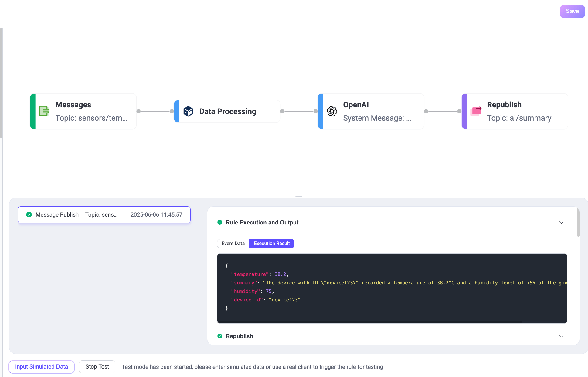The image size is (588, 377).
Task: Click the green check beside Message Publish
Action: 29,215
